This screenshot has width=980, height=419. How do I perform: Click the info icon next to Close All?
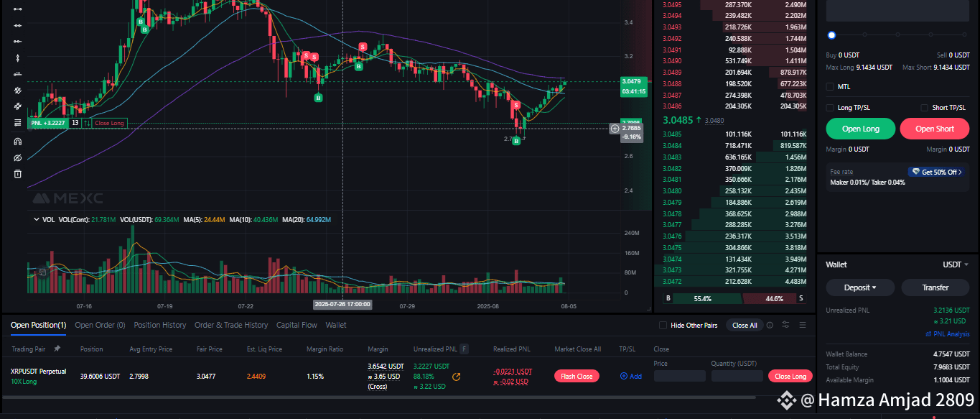(x=770, y=325)
